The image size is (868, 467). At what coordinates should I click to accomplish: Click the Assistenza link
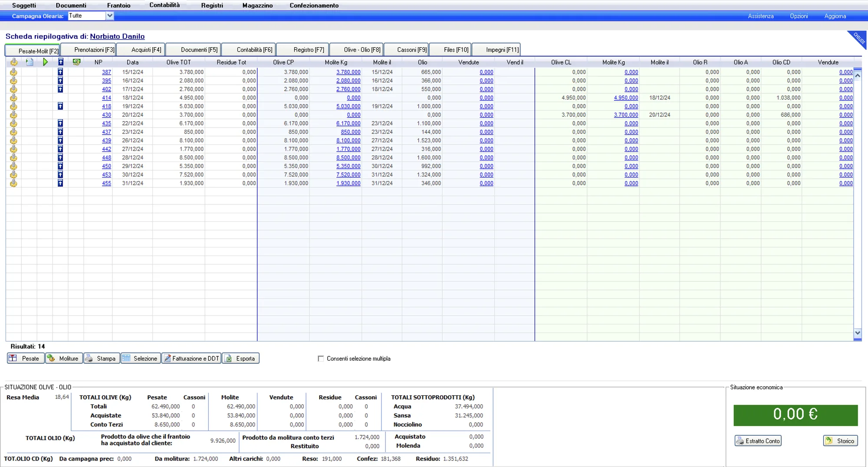coord(760,16)
